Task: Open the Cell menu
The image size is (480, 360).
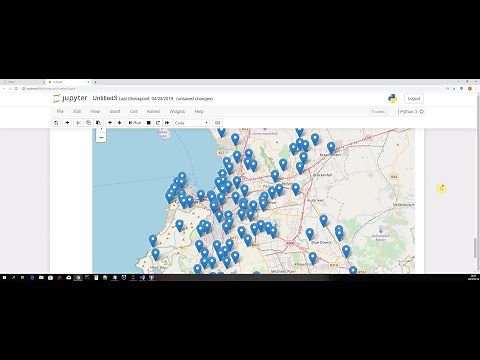Action: (x=134, y=111)
